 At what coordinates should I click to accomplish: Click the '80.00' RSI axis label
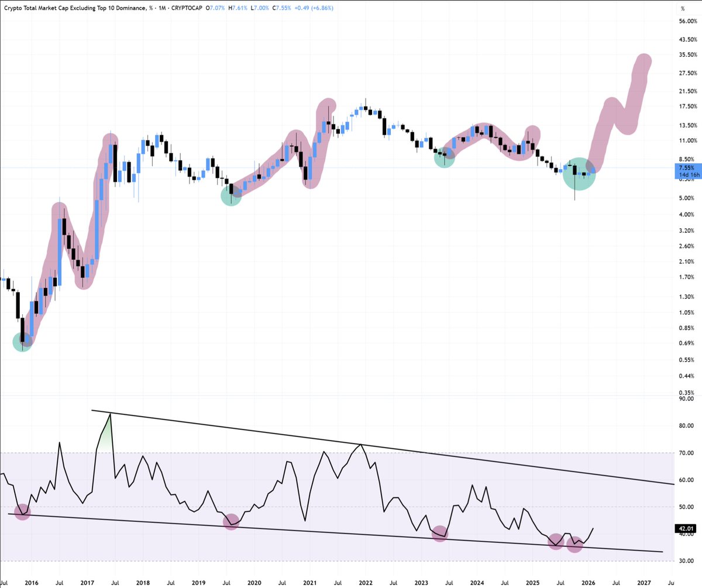685,425
